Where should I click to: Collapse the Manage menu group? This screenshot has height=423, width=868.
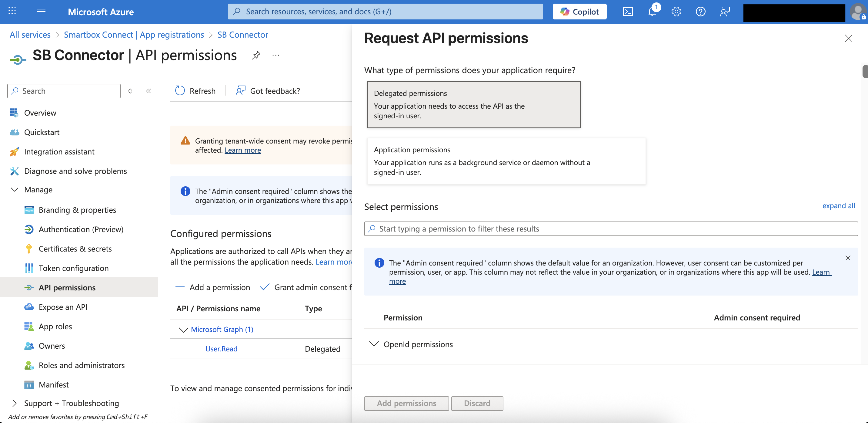[15, 190]
